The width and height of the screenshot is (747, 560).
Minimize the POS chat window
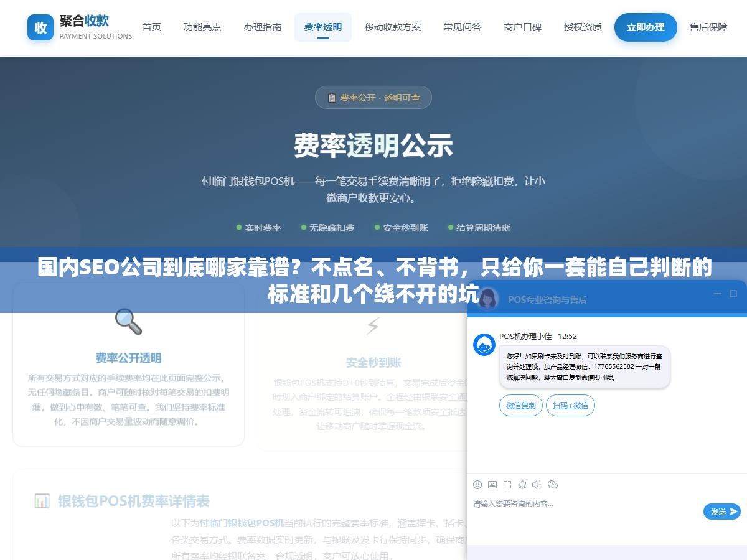[x=718, y=294]
